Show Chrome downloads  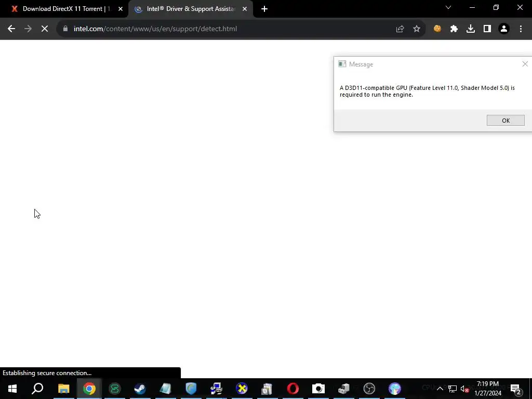point(471,29)
